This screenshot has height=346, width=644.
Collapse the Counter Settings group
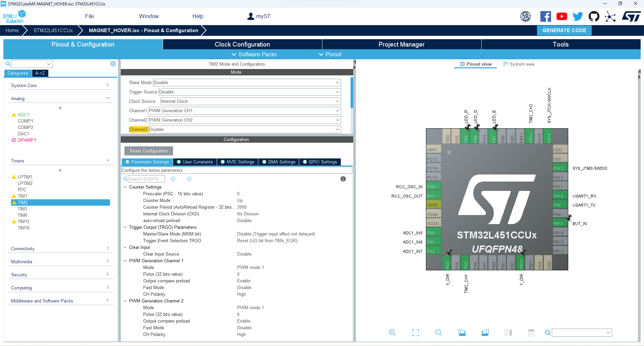125,187
